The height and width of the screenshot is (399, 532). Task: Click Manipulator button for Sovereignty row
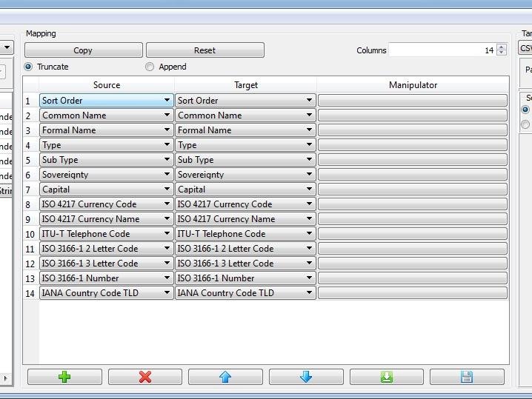[x=413, y=175]
